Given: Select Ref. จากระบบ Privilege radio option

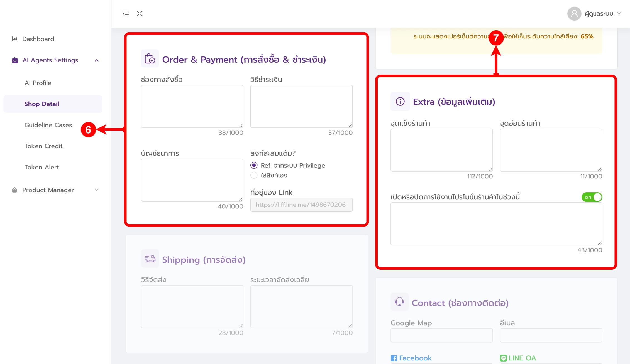Looking at the screenshot, I should coord(254,165).
